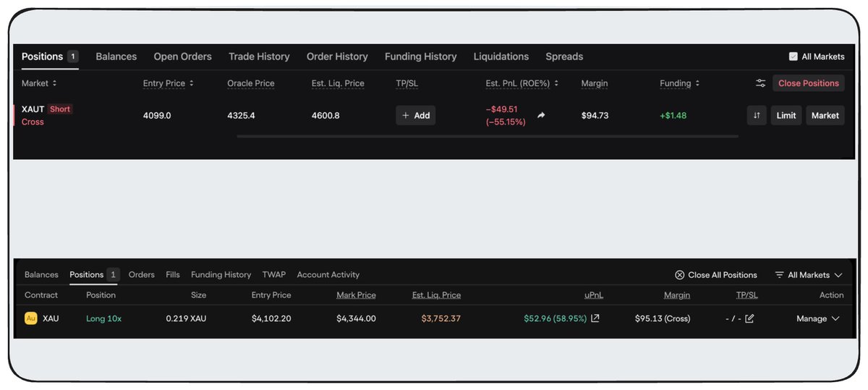
Task: View the upper panel Funding History tab
Action: [421, 56]
